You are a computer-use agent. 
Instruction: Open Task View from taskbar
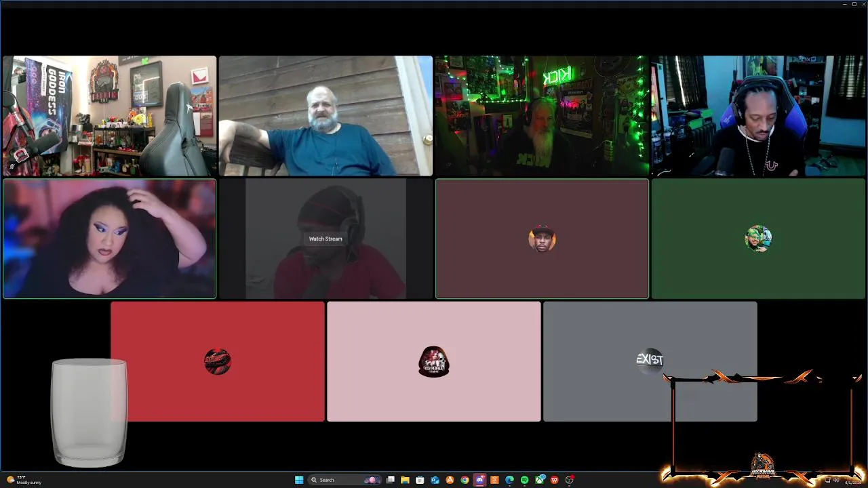[391, 480]
